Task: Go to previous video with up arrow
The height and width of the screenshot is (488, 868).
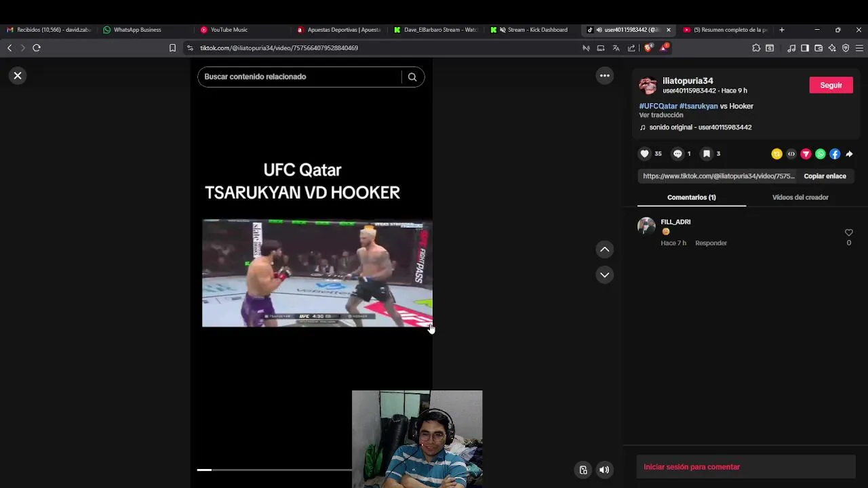Action: pyautogui.click(x=605, y=249)
